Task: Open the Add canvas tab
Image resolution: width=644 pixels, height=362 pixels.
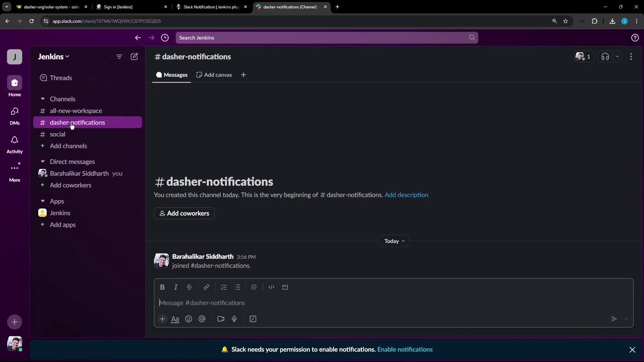Action: coord(214,75)
